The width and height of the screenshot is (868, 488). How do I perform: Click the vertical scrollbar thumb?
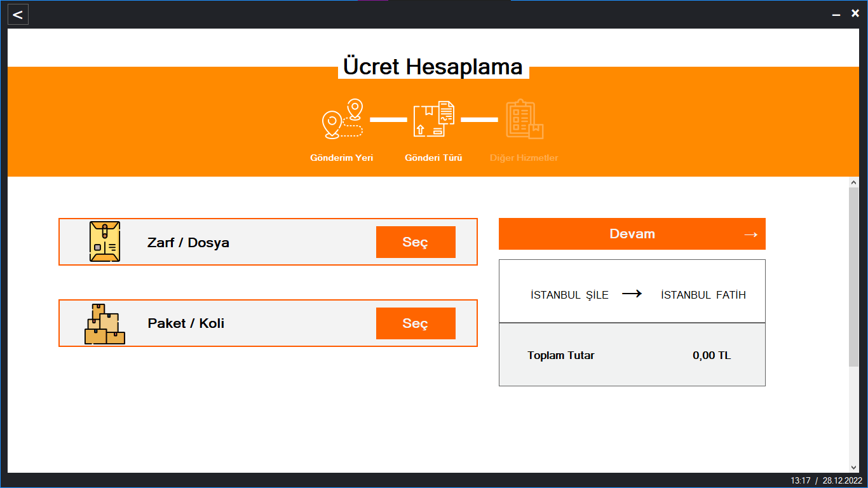(854, 276)
